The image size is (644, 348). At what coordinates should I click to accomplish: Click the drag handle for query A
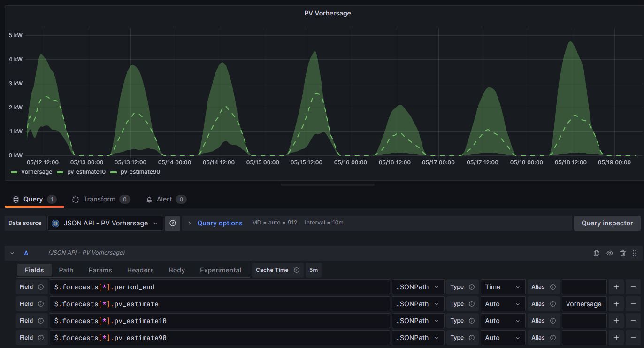pos(635,253)
